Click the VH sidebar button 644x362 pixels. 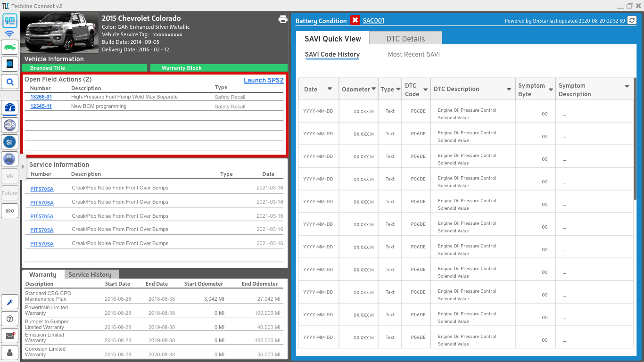click(x=10, y=176)
